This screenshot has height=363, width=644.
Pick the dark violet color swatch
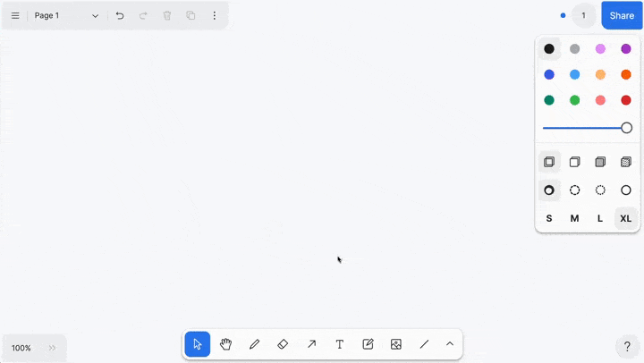click(x=626, y=49)
